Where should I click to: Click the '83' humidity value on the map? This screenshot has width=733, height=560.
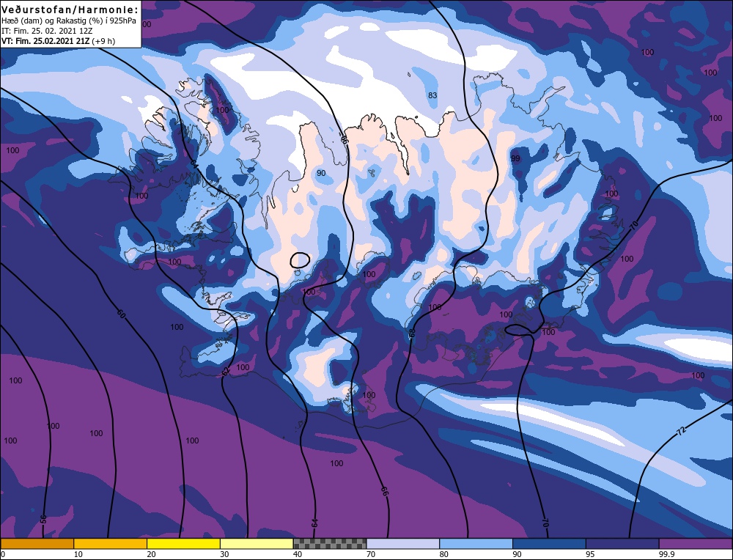pos(432,95)
